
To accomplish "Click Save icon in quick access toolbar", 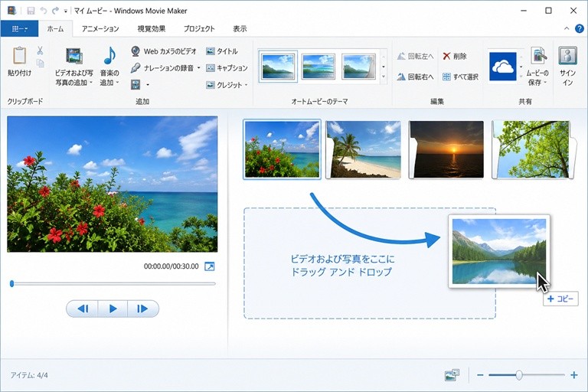I will tap(31, 11).
